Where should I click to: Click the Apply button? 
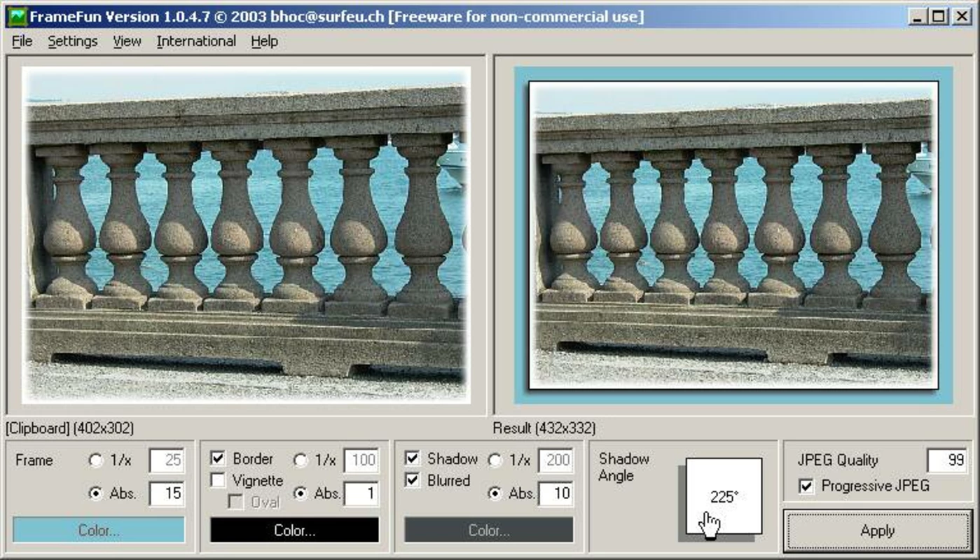[878, 531]
